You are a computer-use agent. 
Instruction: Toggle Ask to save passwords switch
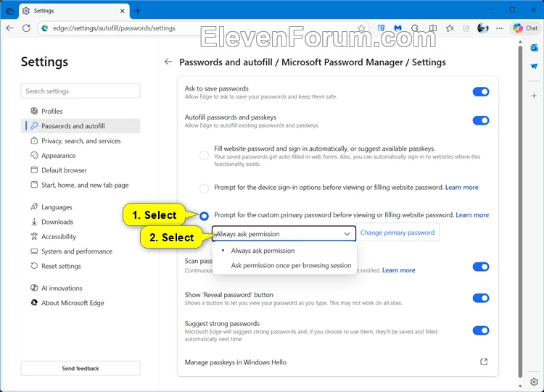click(x=481, y=91)
